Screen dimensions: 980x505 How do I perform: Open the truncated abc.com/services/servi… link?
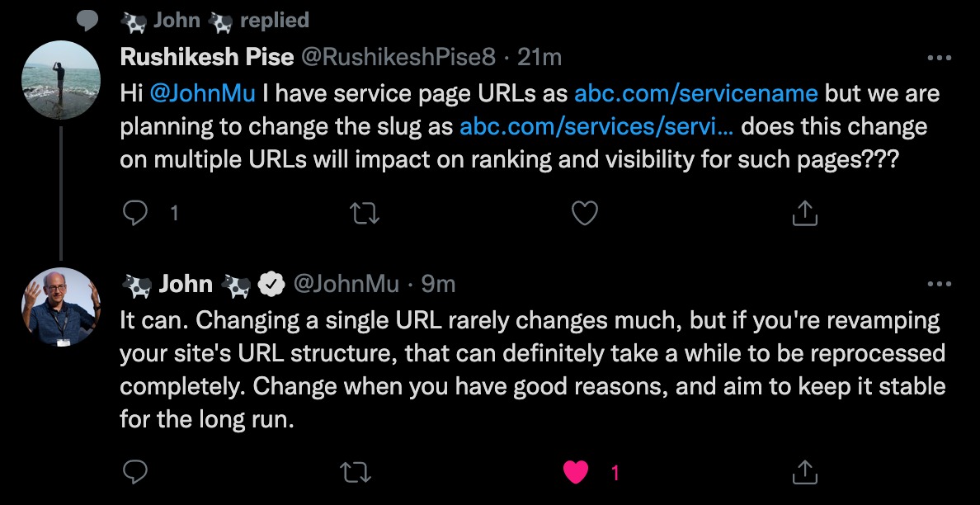(x=597, y=126)
